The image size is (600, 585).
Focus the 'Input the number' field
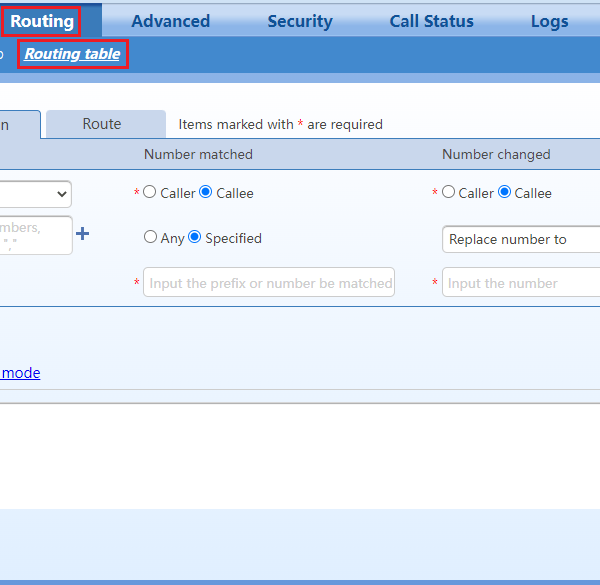pyautogui.click(x=520, y=283)
